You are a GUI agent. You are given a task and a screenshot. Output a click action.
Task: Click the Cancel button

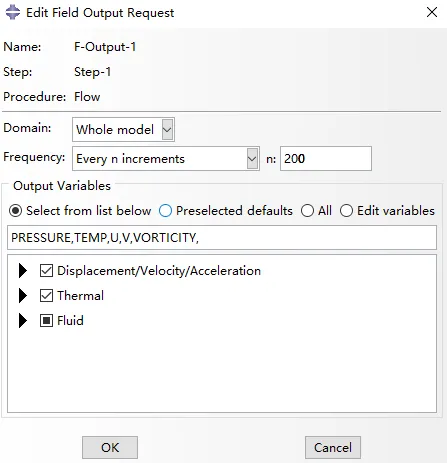pos(333,447)
